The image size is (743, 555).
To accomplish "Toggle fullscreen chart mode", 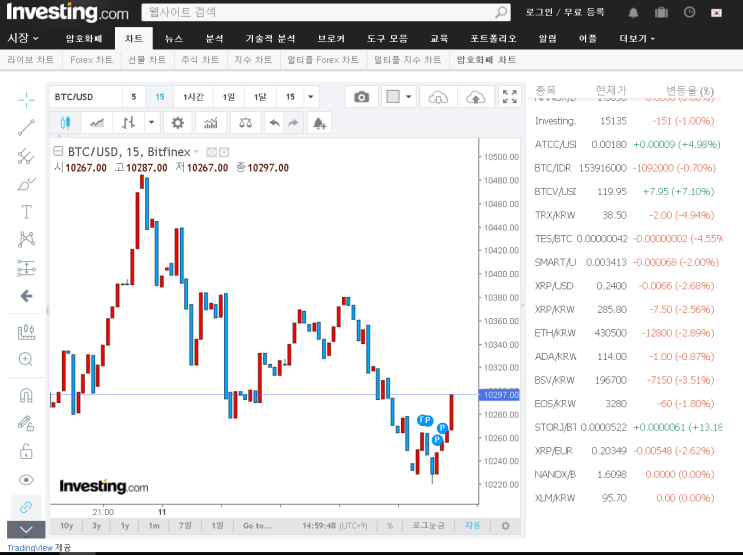I will point(510,97).
